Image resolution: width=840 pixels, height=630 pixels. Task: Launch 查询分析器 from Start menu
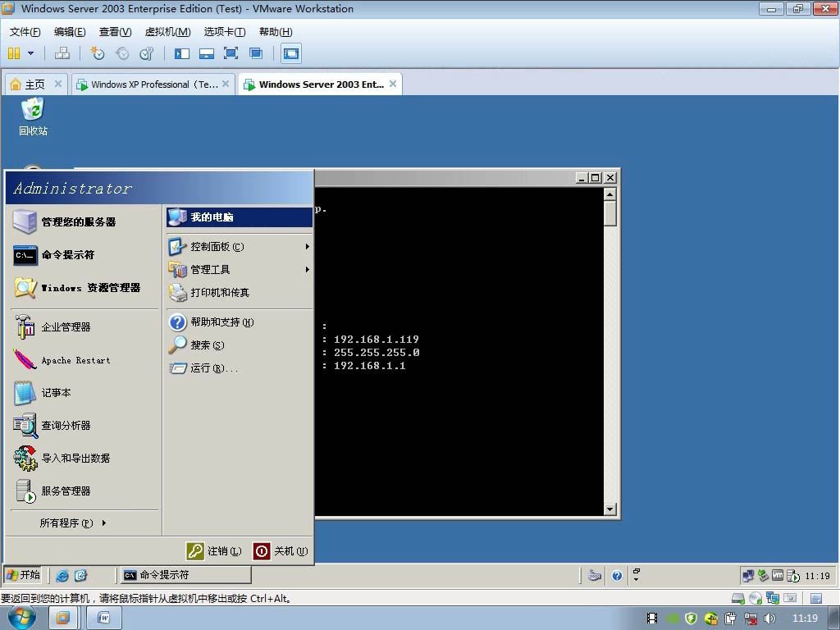[84, 426]
